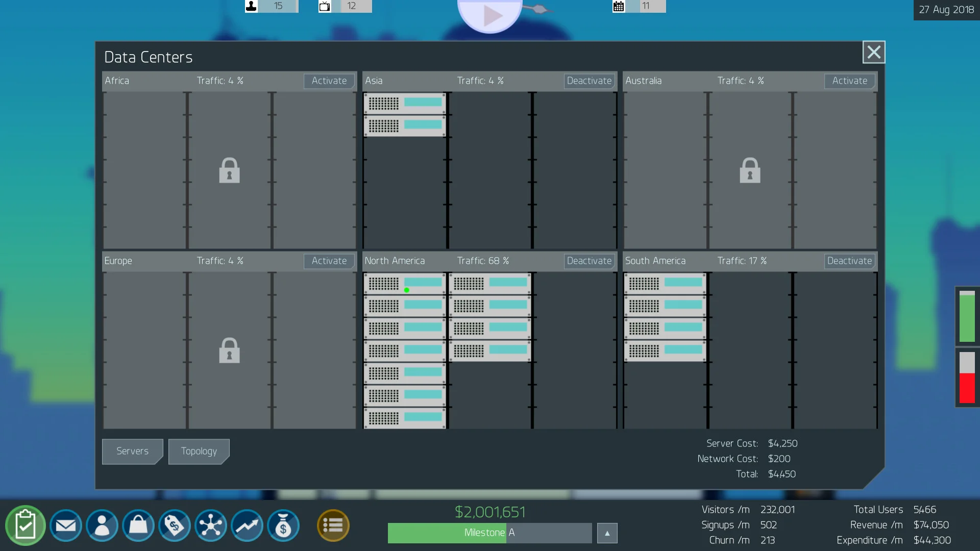Deactivate the Asia data center

click(x=589, y=81)
